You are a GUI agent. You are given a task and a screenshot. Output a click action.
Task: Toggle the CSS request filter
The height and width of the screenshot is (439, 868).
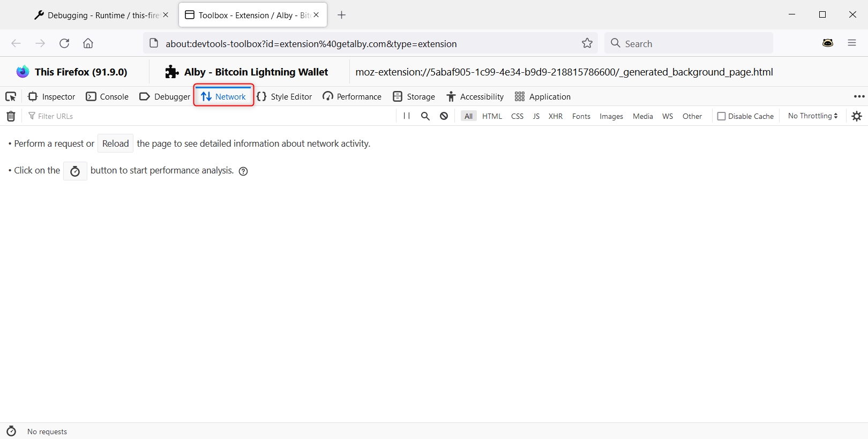[x=517, y=116]
